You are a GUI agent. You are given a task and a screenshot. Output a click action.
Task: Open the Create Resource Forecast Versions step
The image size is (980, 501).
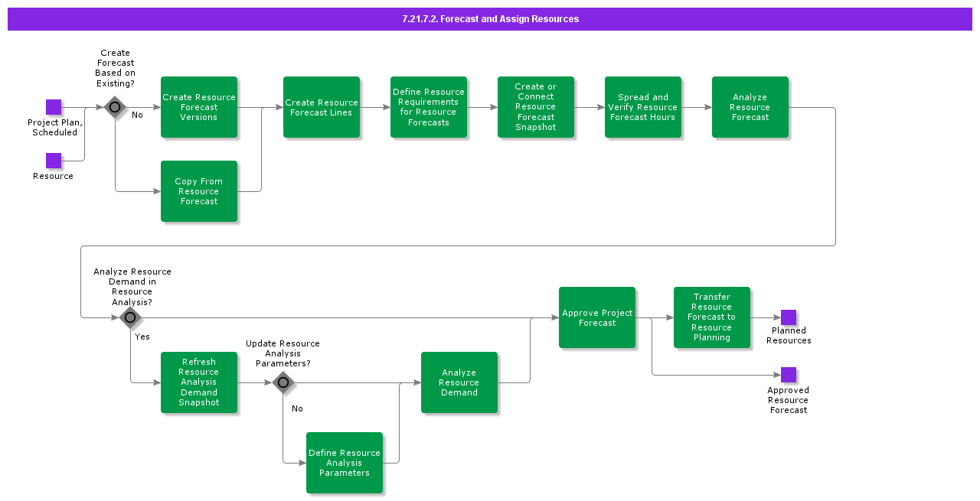tap(199, 107)
